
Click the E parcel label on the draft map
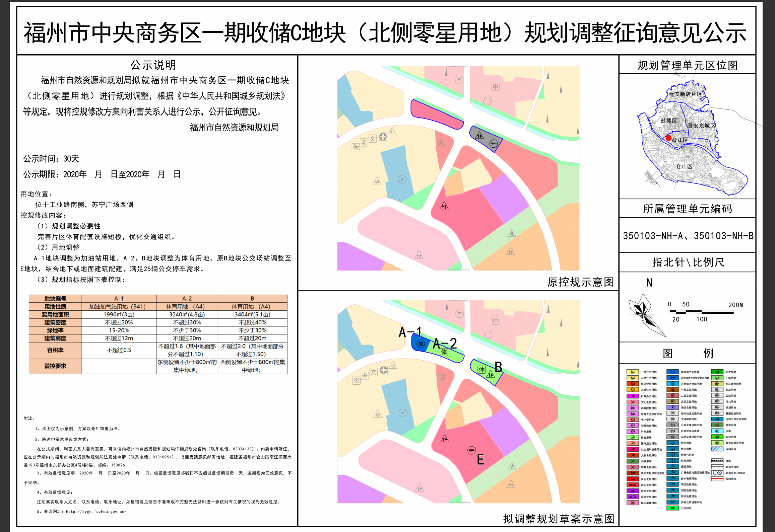point(480,459)
